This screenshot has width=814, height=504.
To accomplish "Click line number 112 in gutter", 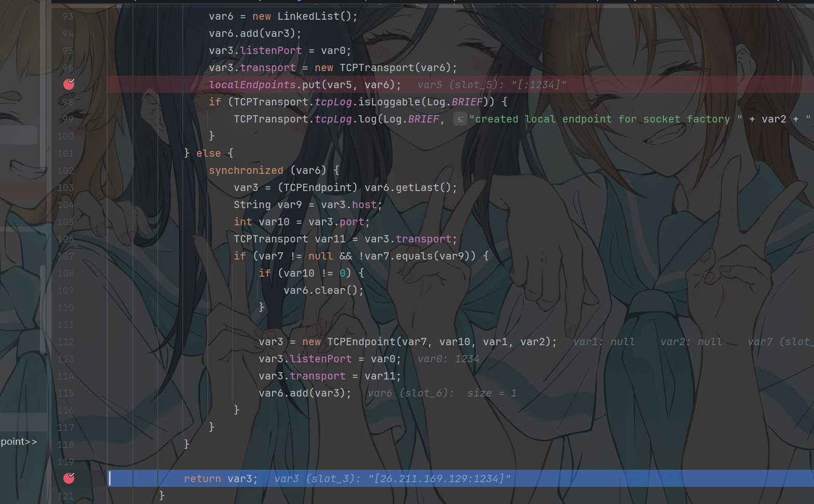I will click(66, 342).
